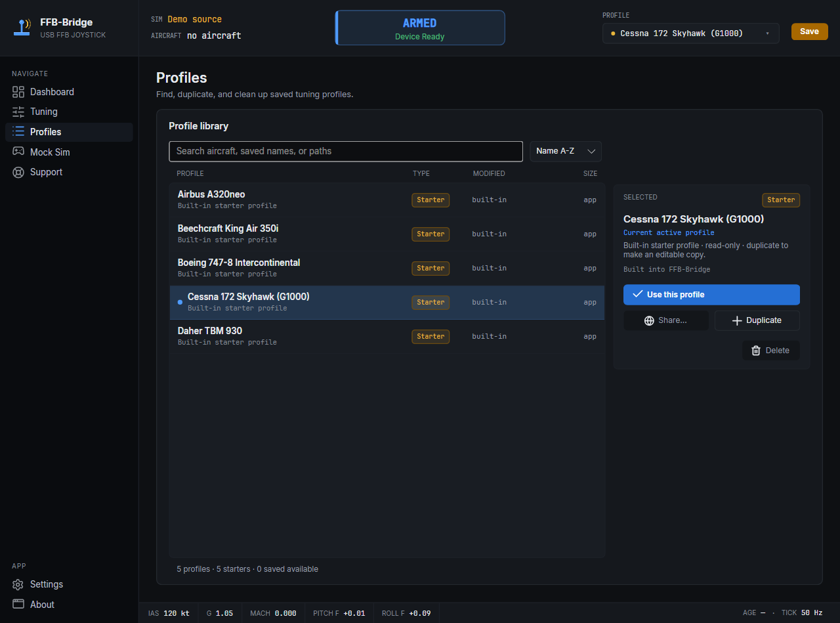Apply profile with Use this profile button

click(x=711, y=295)
